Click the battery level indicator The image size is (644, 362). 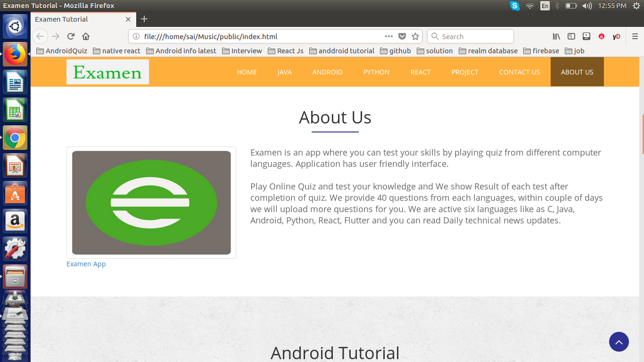coord(571,6)
